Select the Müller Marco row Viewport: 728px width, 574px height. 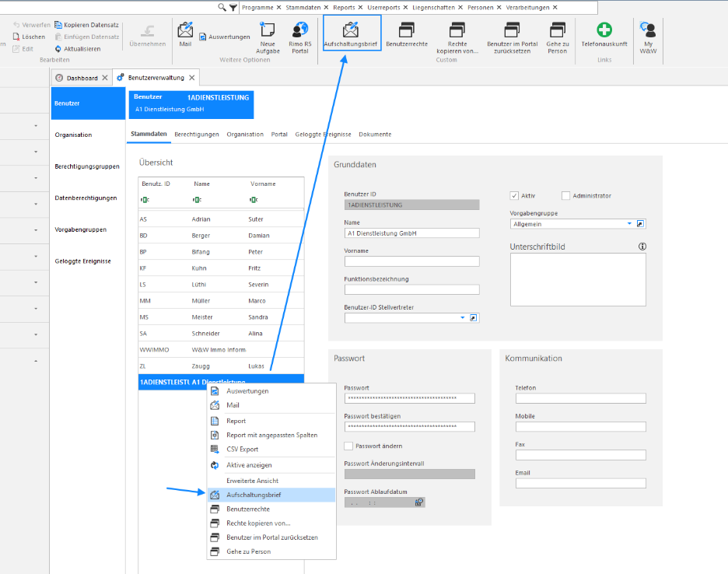tap(221, 301)
